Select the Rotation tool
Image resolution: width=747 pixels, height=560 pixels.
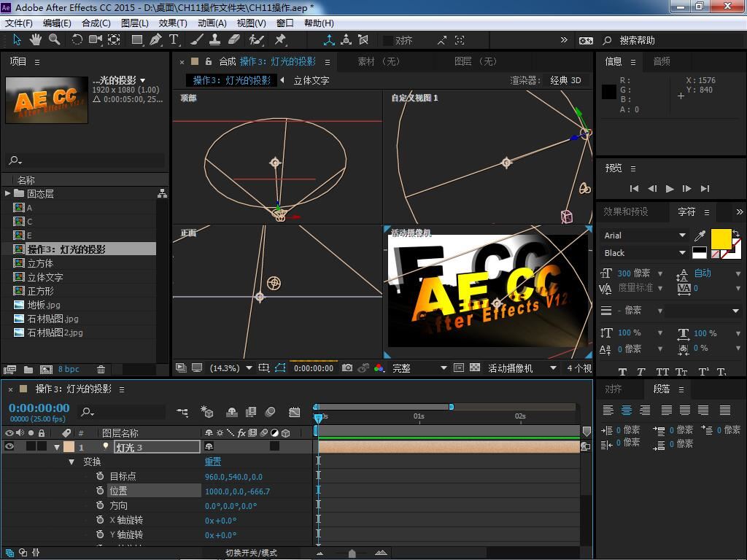[x=77, y=40]
